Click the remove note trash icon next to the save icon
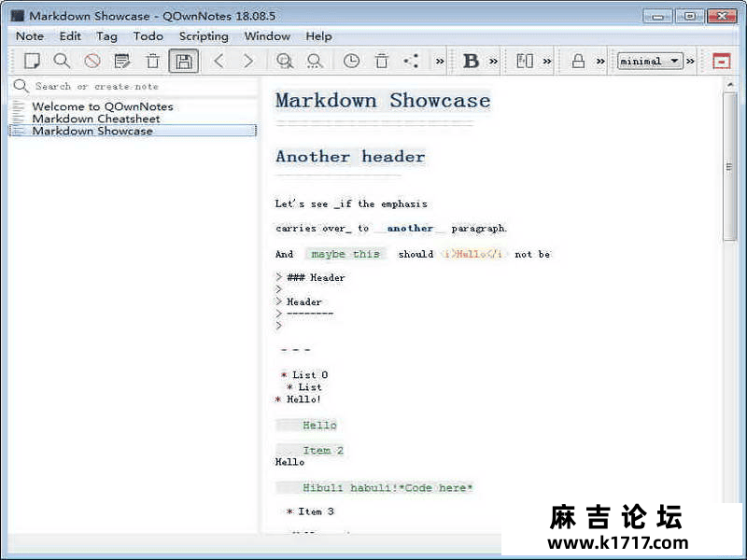747x560 pixels. click(153, 61)
